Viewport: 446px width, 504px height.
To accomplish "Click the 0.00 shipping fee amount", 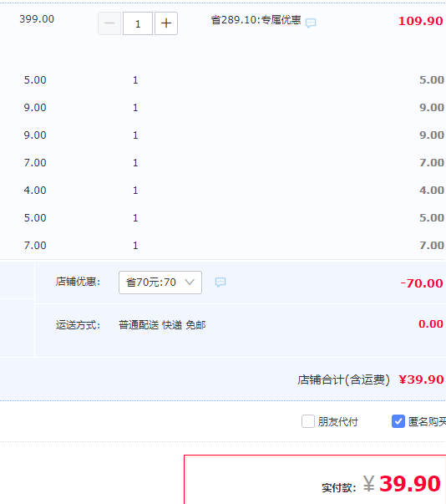I will 431,324.
